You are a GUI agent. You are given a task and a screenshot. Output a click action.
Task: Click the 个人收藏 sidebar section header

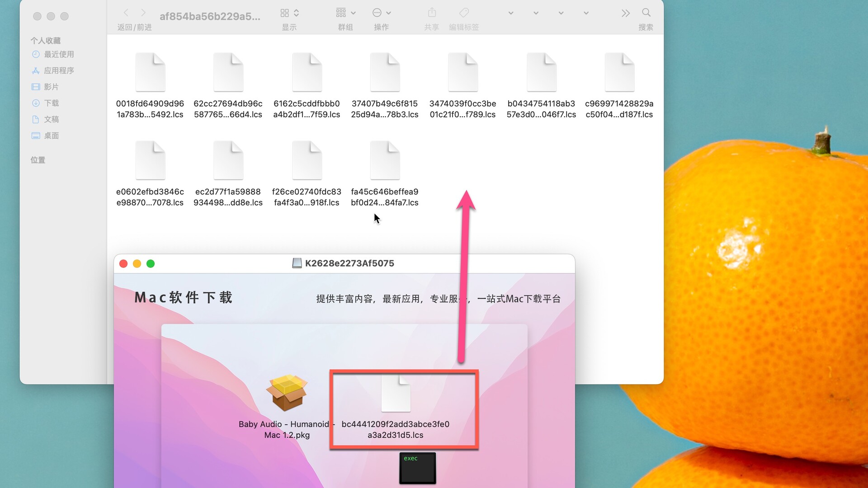pyautogui.click(x=46, y=41)
